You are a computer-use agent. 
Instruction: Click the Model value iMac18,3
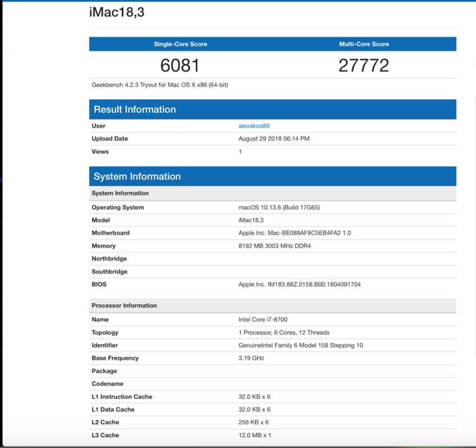tap(251, 220)
